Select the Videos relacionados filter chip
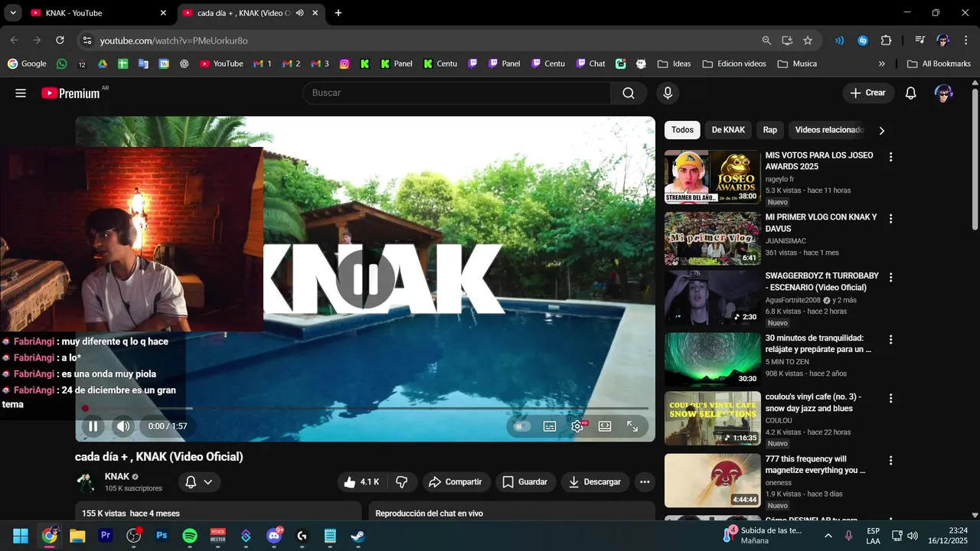980x551 pixels. pos(829,130)
